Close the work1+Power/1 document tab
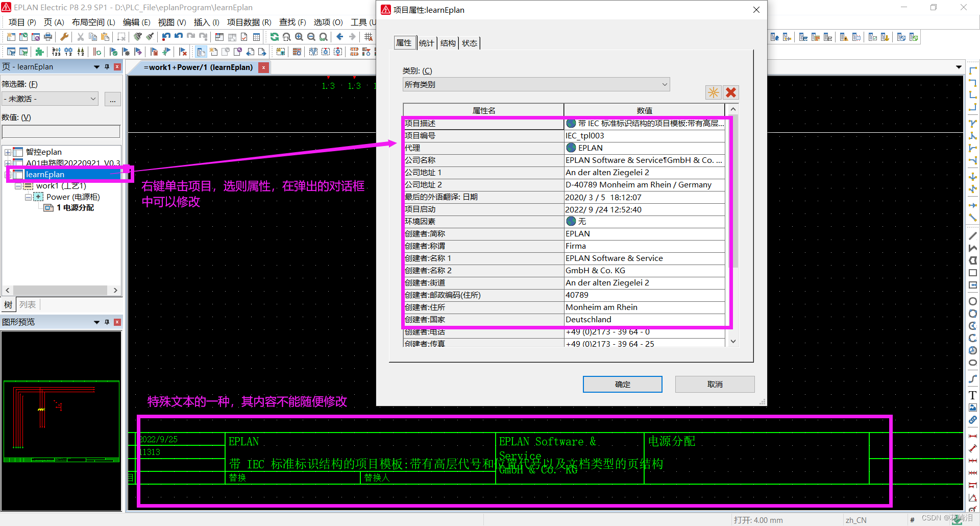The width and height of the screenshot is (980, 526). point(263,67)
